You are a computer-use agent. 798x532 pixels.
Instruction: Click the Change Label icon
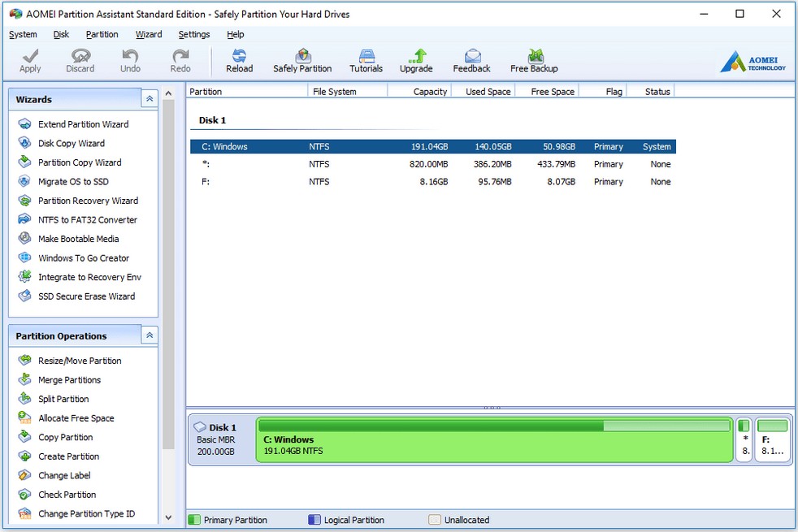pos(24,475)
